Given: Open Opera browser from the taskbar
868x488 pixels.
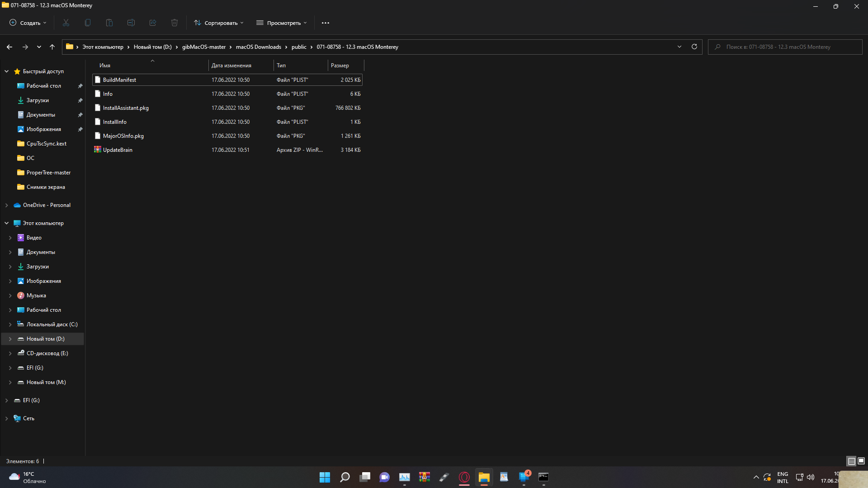Looking at the screenshot, I should click(464, 477).
